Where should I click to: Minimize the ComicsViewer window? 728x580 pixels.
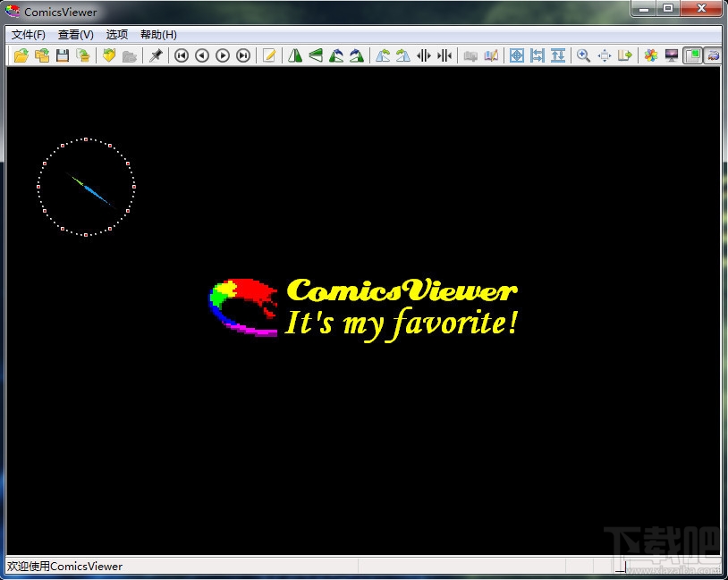[x=644, y=8]
